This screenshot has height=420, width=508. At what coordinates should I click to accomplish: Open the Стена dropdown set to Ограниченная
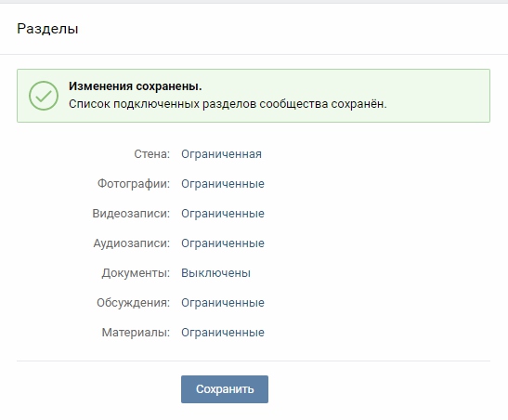click(221, 154)
